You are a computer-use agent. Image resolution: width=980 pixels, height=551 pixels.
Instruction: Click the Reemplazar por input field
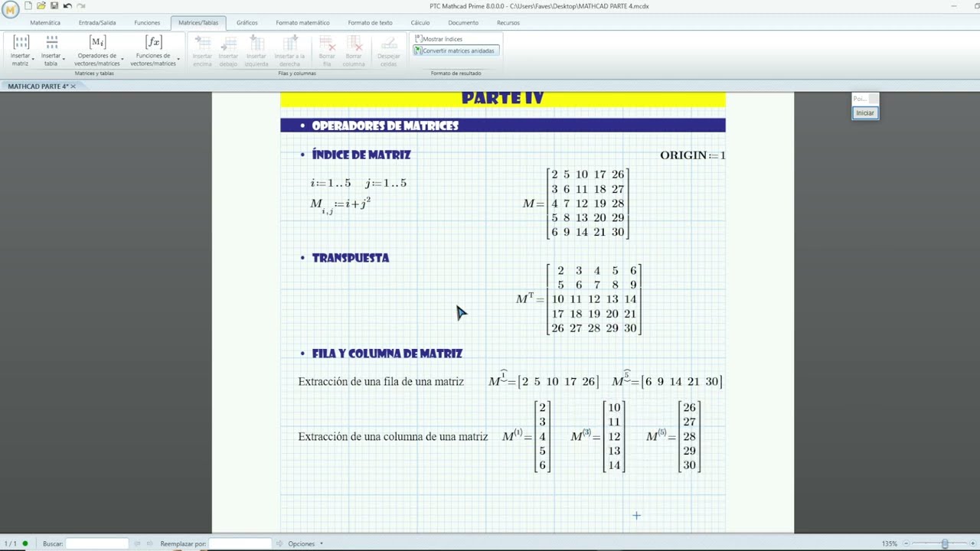pos(240,543)
